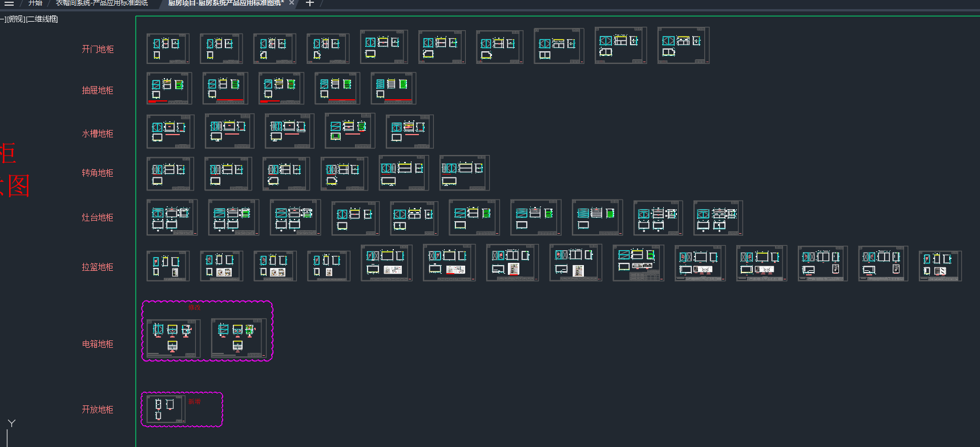Select the 开门地柜 row label
This screenshot has height=447, width=980.
coord(98,50)
